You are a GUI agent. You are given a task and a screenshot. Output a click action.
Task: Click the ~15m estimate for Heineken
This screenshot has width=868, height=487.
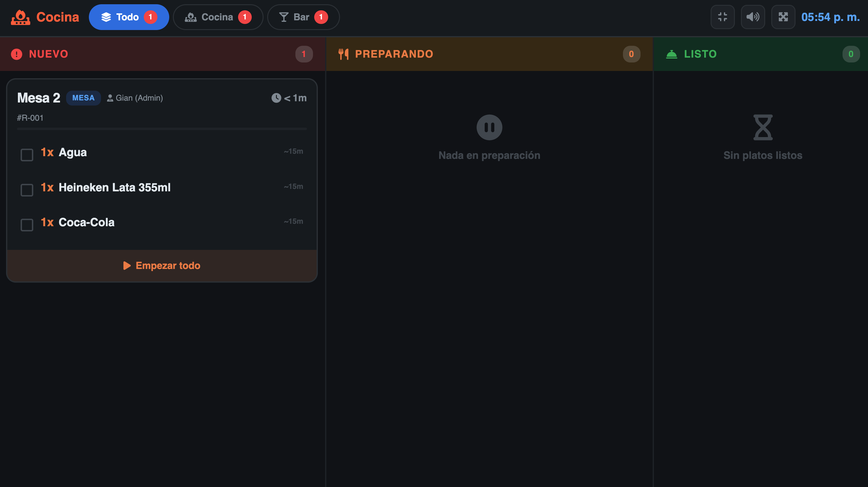coord(293,186)
